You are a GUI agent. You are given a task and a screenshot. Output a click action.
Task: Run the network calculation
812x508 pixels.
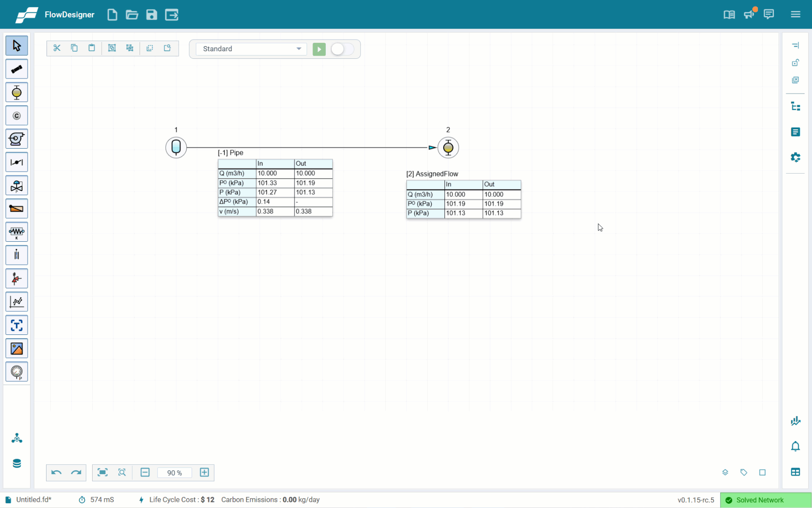pyautogui.click(x=319, y=49)
